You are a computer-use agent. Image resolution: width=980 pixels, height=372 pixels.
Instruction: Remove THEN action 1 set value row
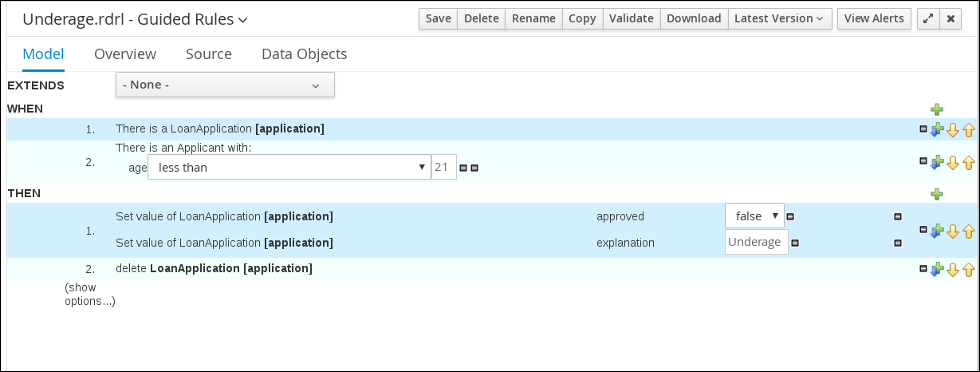[923, 229]
